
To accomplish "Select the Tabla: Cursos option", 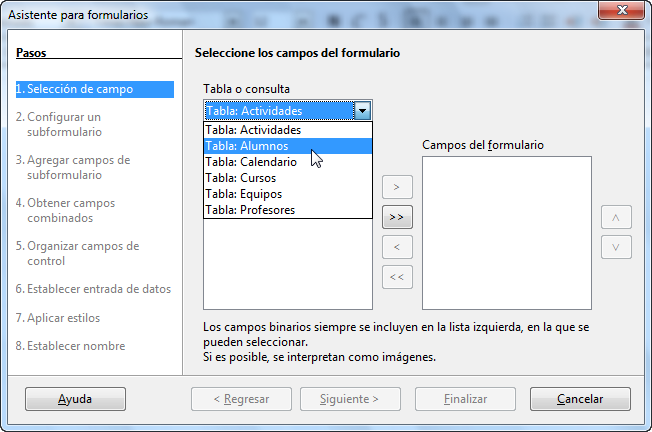I will pos(288,178).
